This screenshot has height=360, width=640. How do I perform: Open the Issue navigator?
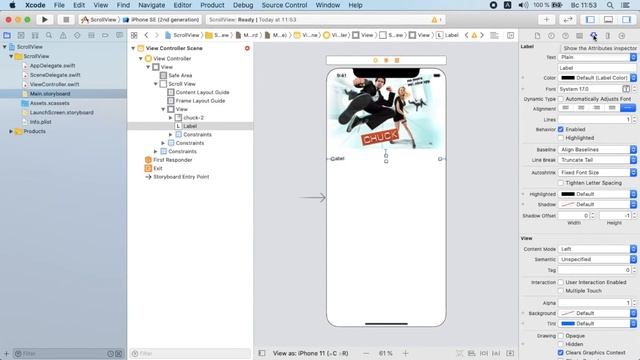point(63,36)
